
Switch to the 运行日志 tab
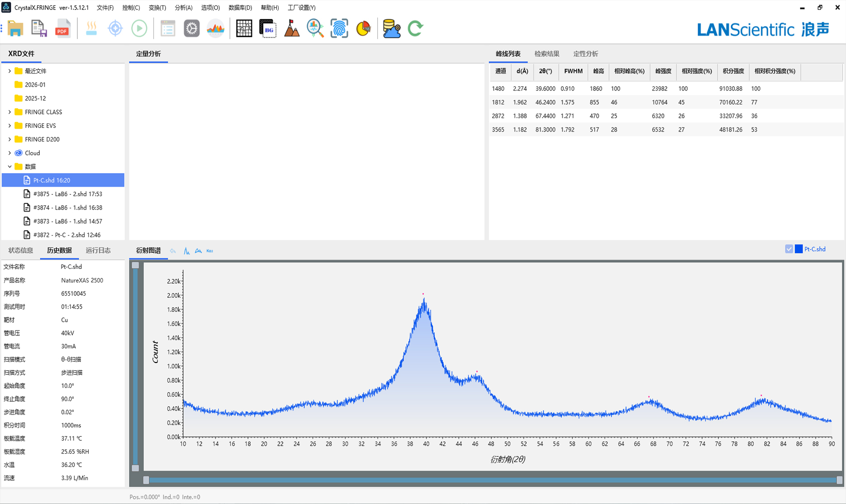pos(98,250)
